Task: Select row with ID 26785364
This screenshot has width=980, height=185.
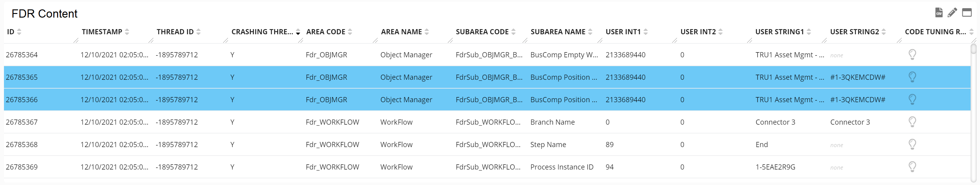Action: point(22,55)
